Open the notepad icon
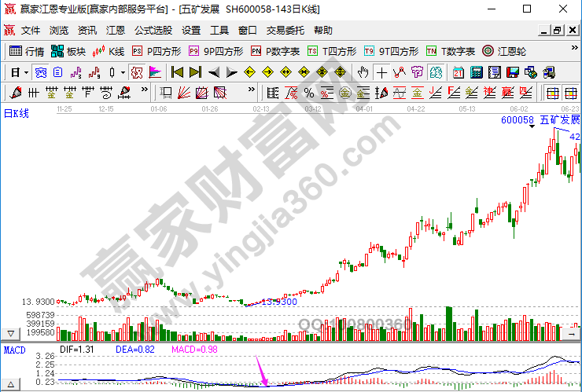 click(x=495, y=72)
